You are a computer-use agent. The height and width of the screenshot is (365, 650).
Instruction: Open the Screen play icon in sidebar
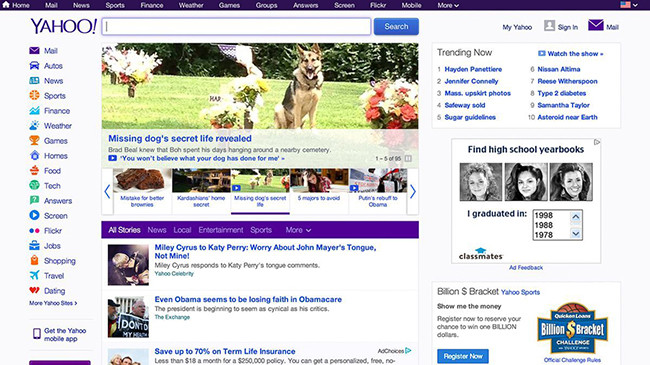pyautogui.click(x=34, y=215)
